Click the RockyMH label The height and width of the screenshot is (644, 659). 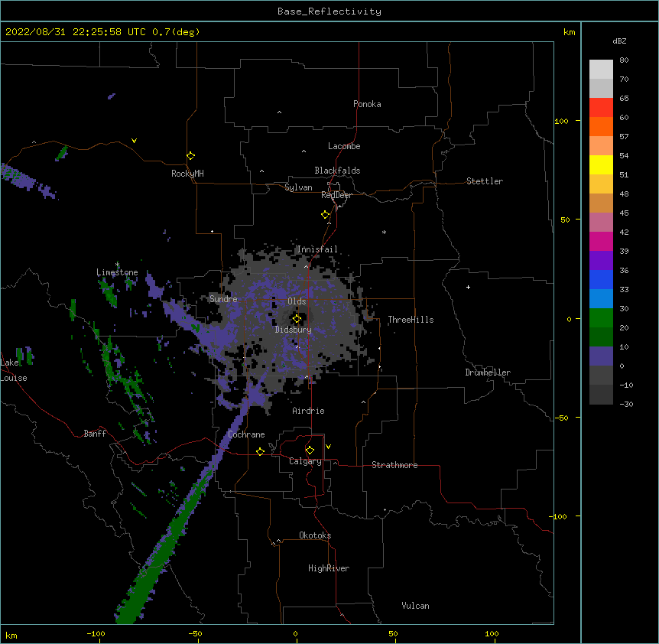point(187,174)
